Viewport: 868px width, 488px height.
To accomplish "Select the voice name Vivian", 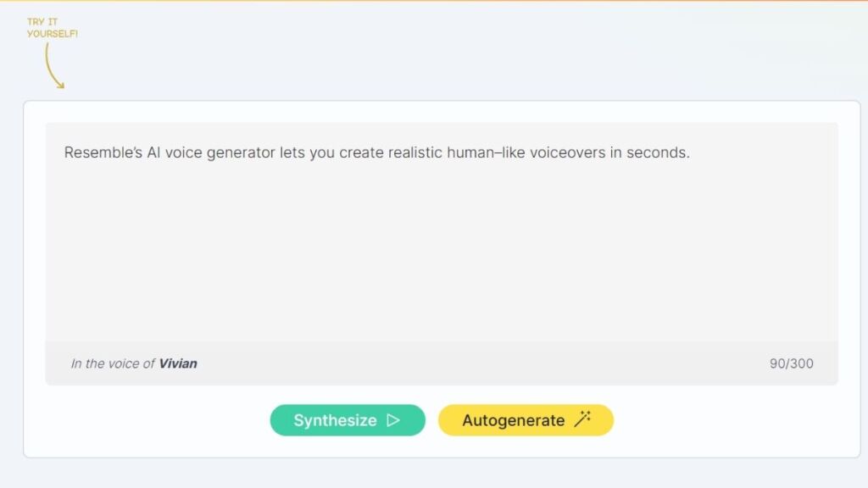I will (178, 363).
